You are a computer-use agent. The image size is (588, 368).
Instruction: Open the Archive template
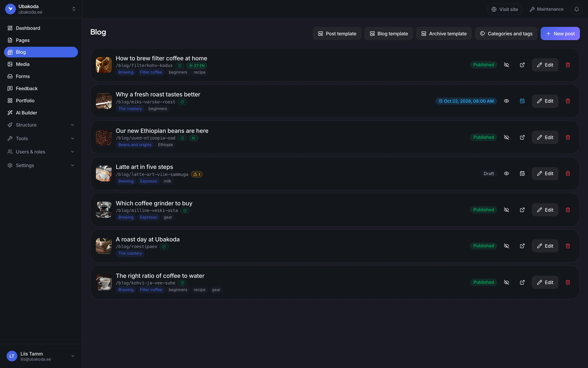pos(444,34)
